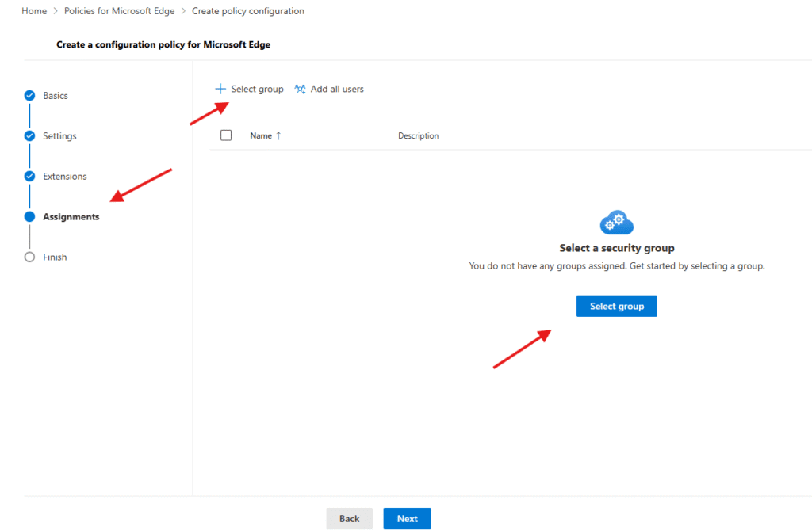Toggle the select-all checkbox in table header
This screenshot has height=530, width=812.
[226, 135]
